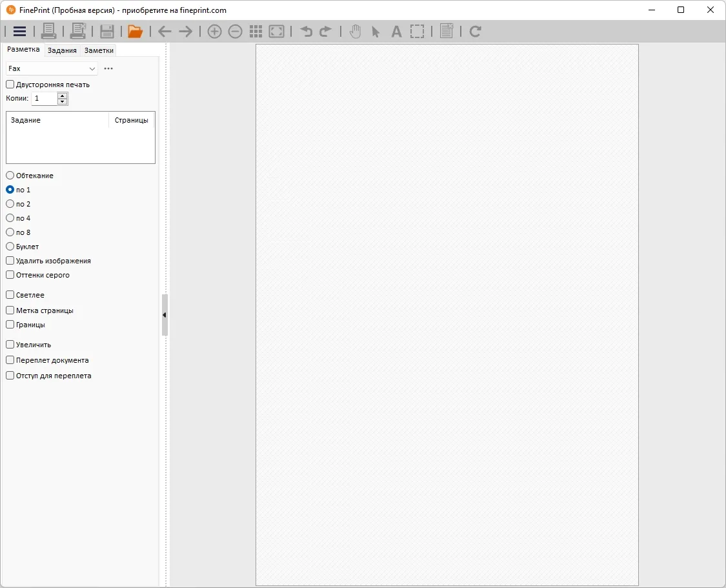This screenshot has width=726, height=588.
Task: Switch to the Задания tab
Action: (62, 50)
